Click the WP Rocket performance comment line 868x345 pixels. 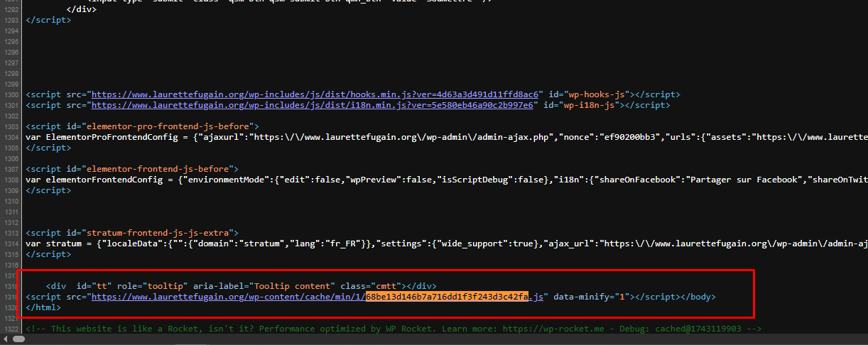pos(394,329)
